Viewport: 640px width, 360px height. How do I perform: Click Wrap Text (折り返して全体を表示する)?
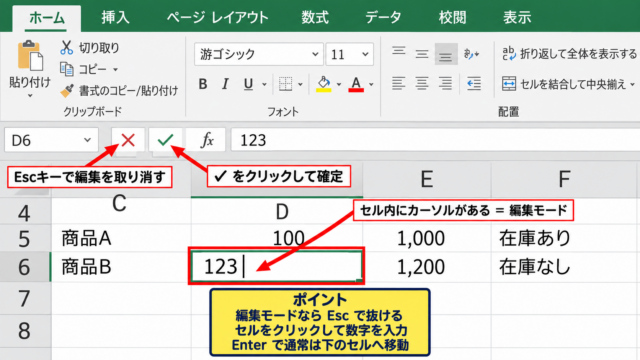click(x=569, y=54)
